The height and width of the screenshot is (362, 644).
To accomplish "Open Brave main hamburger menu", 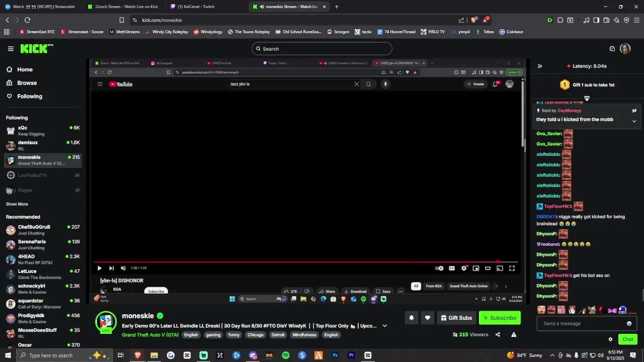I will coord(637,20).
